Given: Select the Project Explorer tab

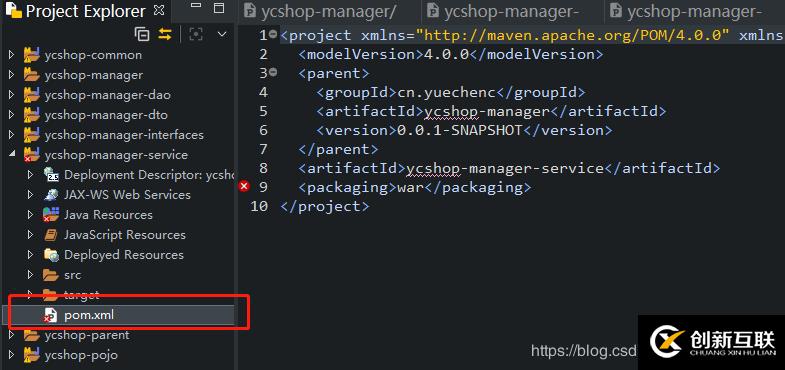Looking at the screenshot, I should tap(85, 11).
